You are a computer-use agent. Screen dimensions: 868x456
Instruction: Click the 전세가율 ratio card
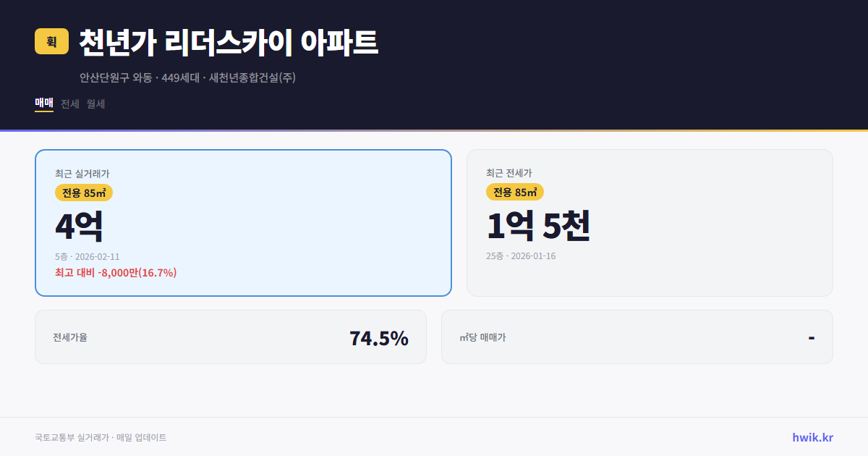click(231, 337)
